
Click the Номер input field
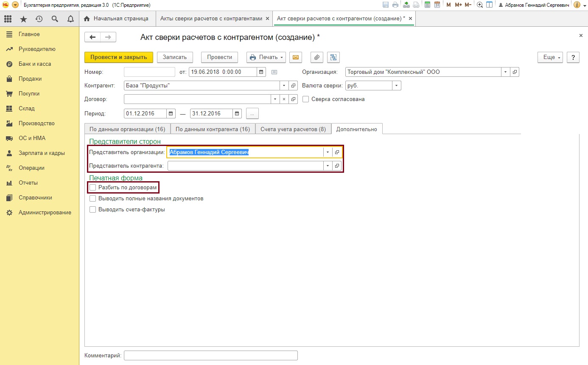pos(149,72)
